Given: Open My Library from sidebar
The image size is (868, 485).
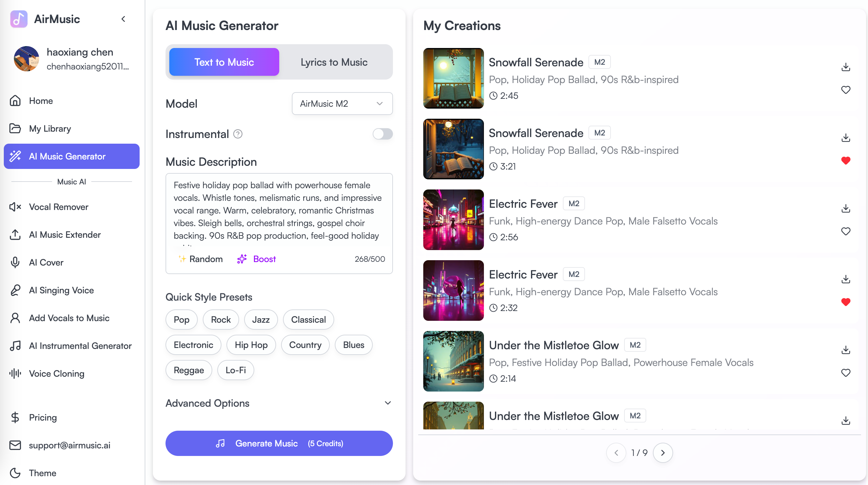Looking at the screenshot, I should pyautogui.click(x=50, y=128).
